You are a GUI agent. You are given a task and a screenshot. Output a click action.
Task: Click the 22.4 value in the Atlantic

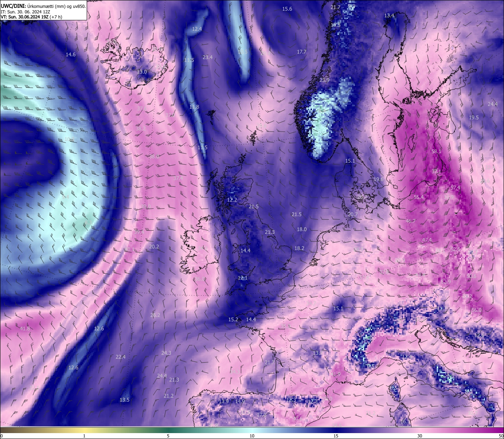120,357
